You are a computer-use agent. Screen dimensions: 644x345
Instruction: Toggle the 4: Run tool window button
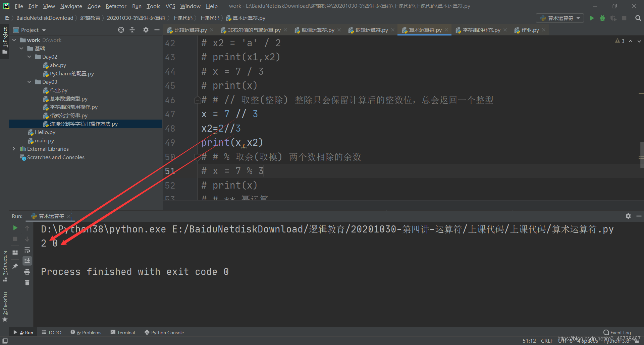[x=23, y=332]
